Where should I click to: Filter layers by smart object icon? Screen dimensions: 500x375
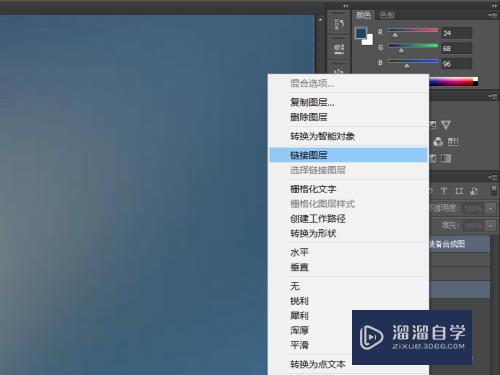click(x=474, y=191)
